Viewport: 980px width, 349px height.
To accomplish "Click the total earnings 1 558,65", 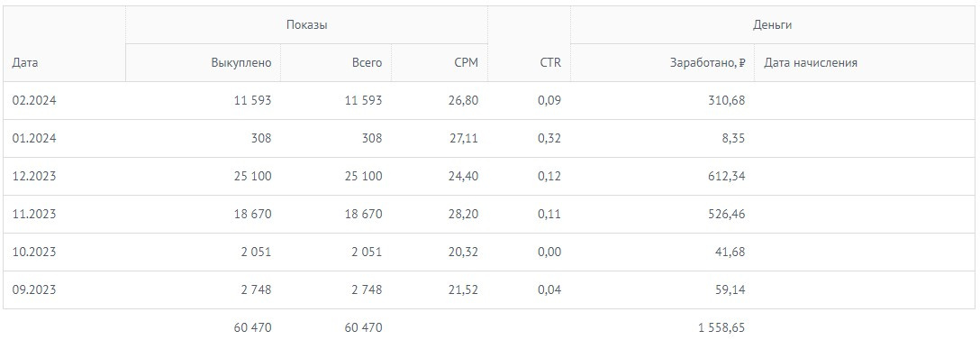I will tap(721, 327).
